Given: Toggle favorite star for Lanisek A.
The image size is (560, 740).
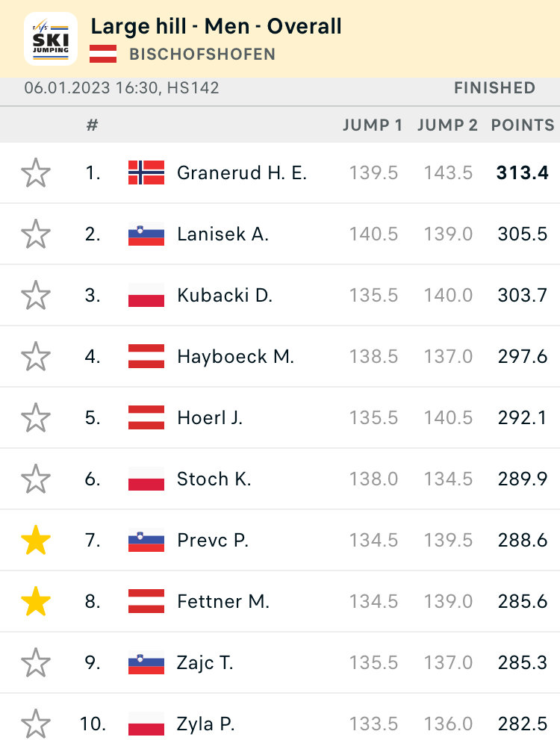Looking at the screenshot, I should click(36, 234).
